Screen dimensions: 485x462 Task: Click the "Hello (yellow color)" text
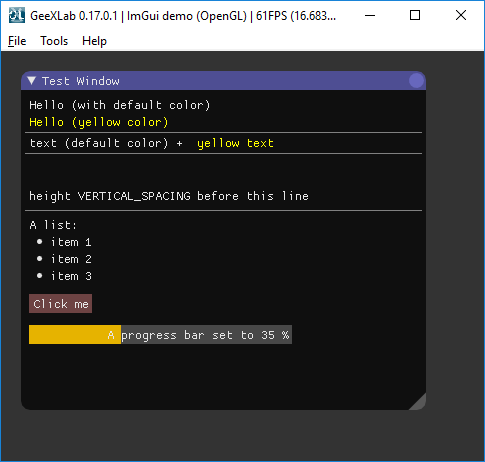tap(99, 122)
